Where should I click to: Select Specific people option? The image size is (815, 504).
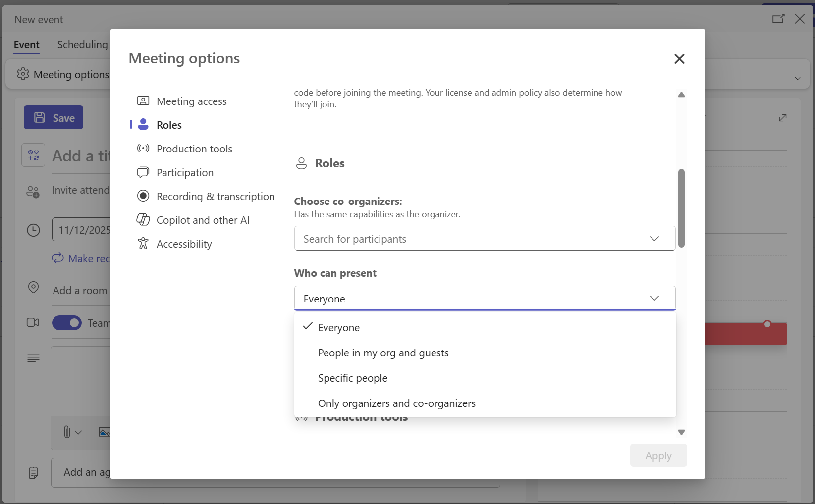point(485,378)
